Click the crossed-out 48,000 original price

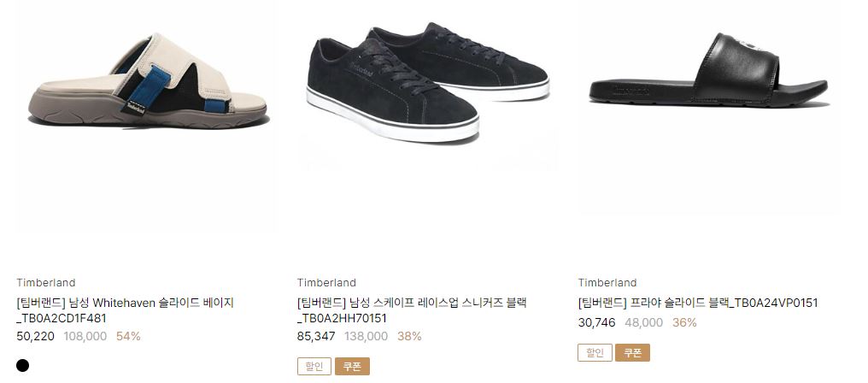pyautogui.click(x=644, y=322)
